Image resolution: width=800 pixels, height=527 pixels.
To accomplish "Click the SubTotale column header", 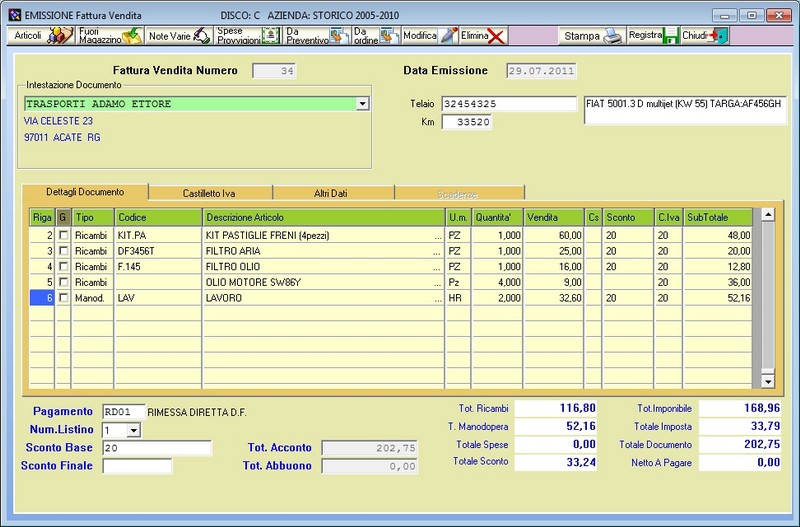I will click(x=718, y=217).
